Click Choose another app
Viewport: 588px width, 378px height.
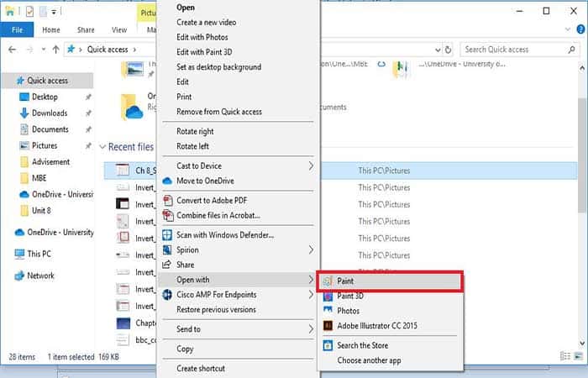[370, 360]
